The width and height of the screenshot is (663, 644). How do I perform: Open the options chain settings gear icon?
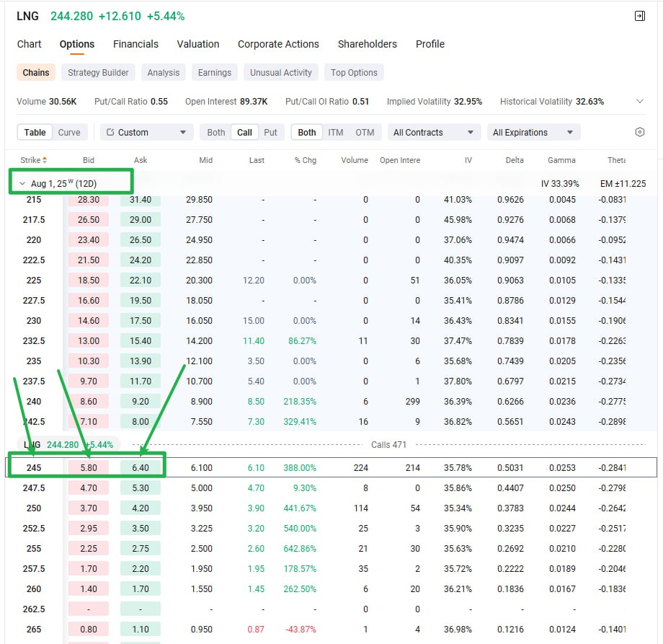click(639, 132)
